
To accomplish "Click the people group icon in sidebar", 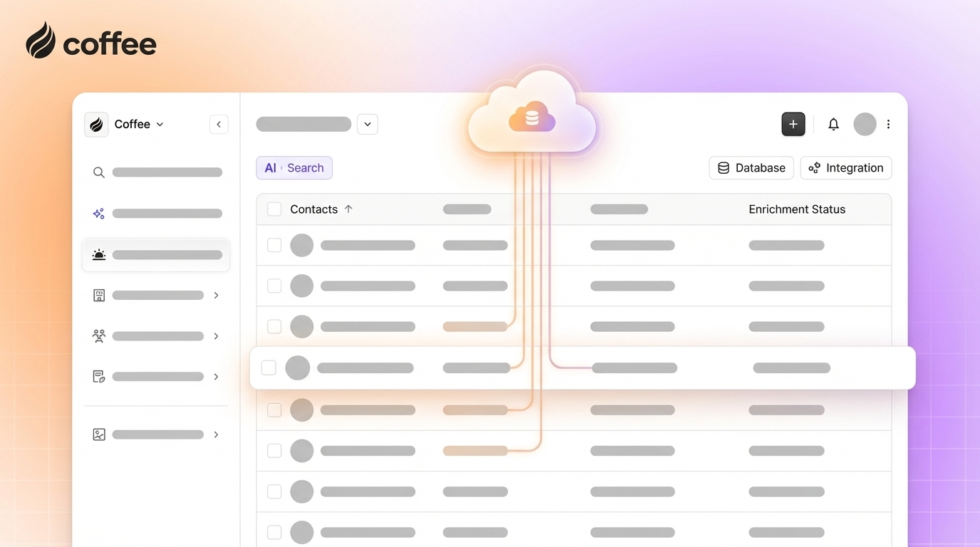I will (x=98, y=335).
